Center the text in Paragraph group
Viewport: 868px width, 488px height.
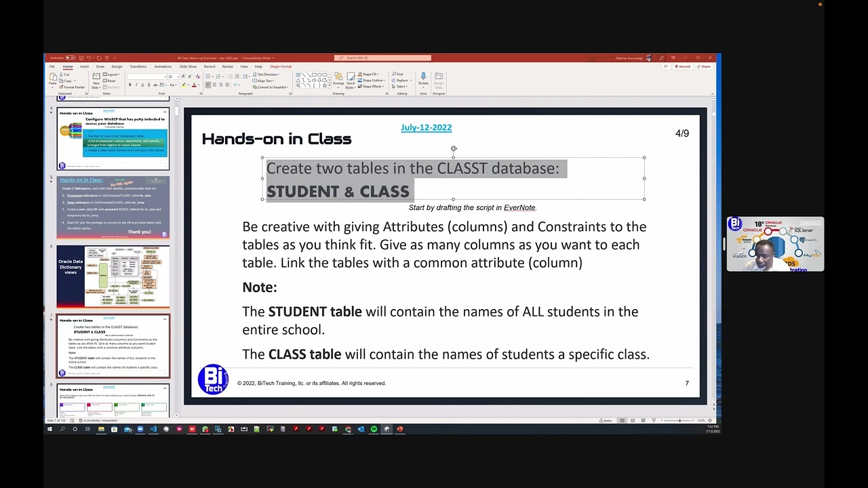pyautogui.click(x=214, y=85)
